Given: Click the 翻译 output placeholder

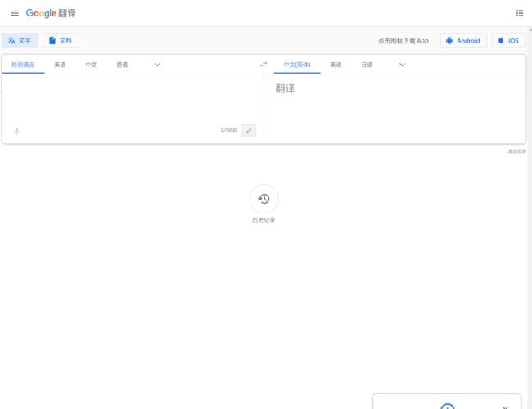Looking at the screenshot, I should pos(285,89).
